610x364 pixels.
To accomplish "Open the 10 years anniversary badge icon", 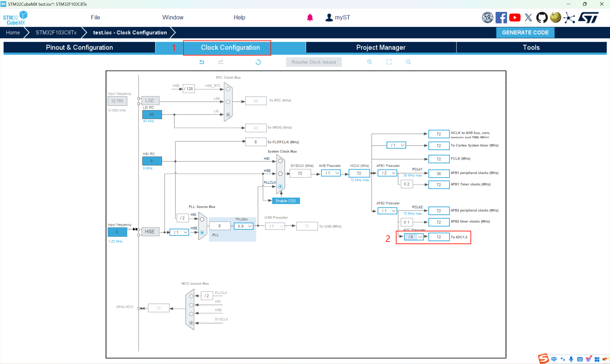I will (x=487, y=17).
